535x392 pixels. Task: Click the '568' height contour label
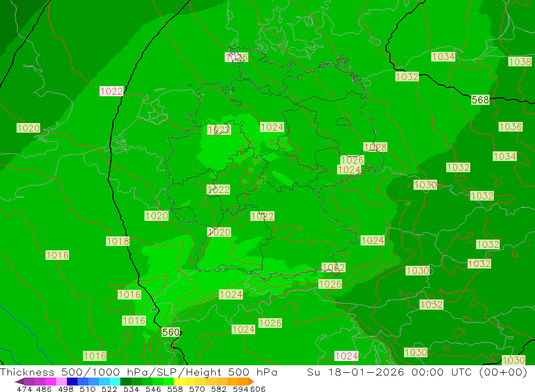(480, 100)
